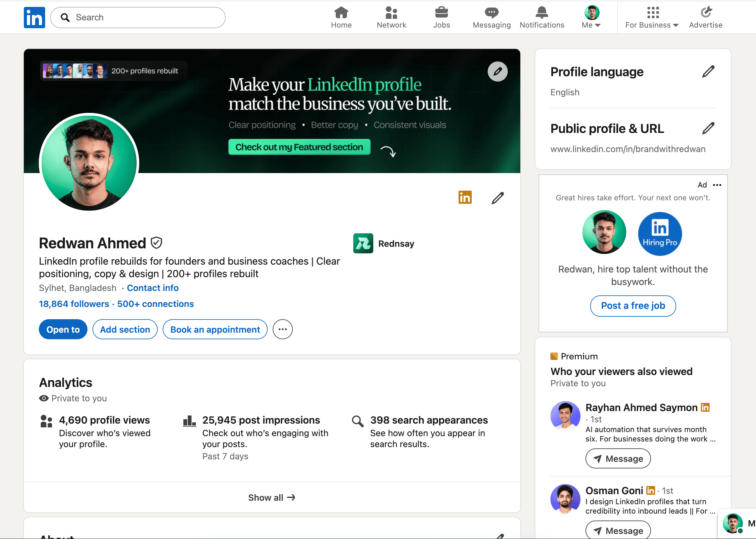Click the Post a free job button
This screenshot has height=539, width=756.
633,306
